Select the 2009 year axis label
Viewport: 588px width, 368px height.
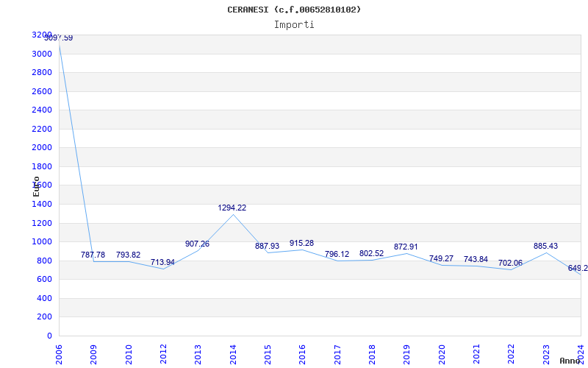[94, 354]
